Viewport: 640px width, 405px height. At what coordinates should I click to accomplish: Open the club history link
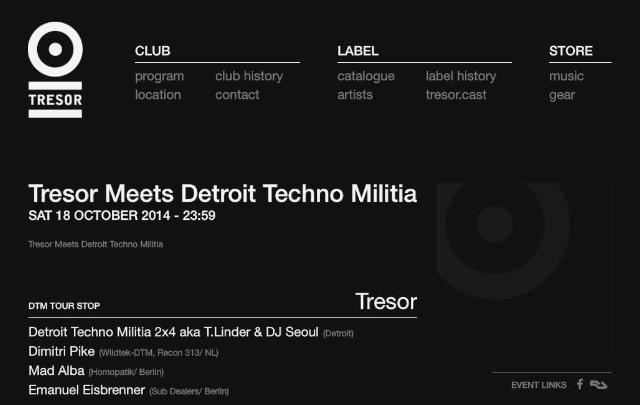pos(249,76)
